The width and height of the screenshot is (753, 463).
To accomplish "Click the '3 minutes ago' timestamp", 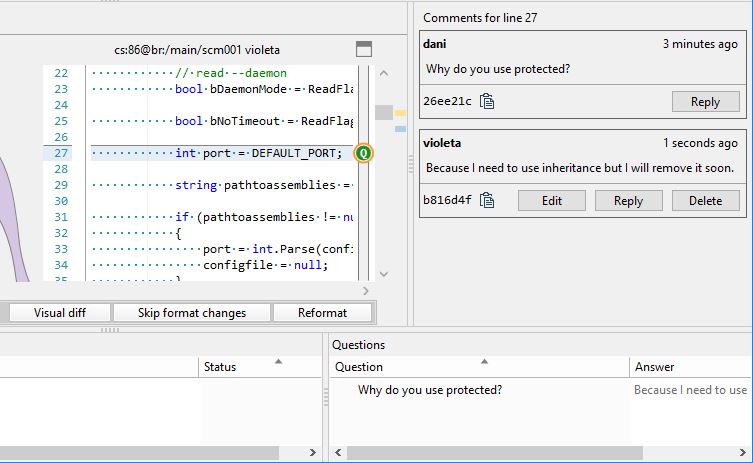I will [x=700, y=44].
